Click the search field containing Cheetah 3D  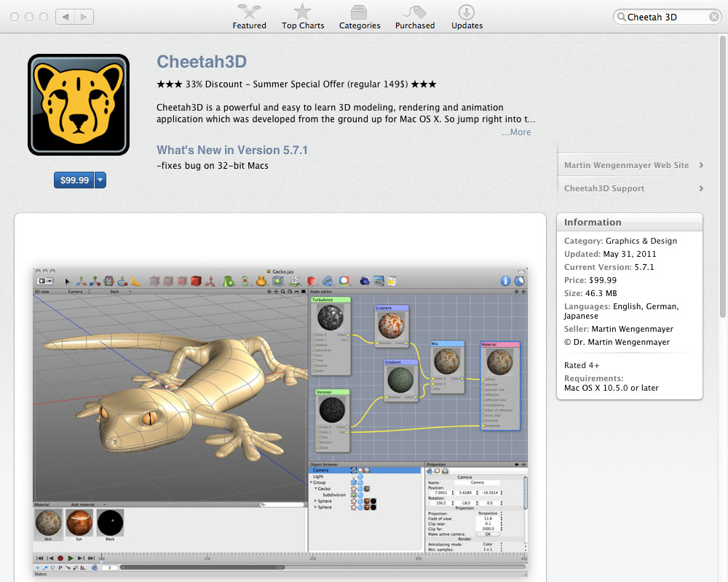click(667, 17)
